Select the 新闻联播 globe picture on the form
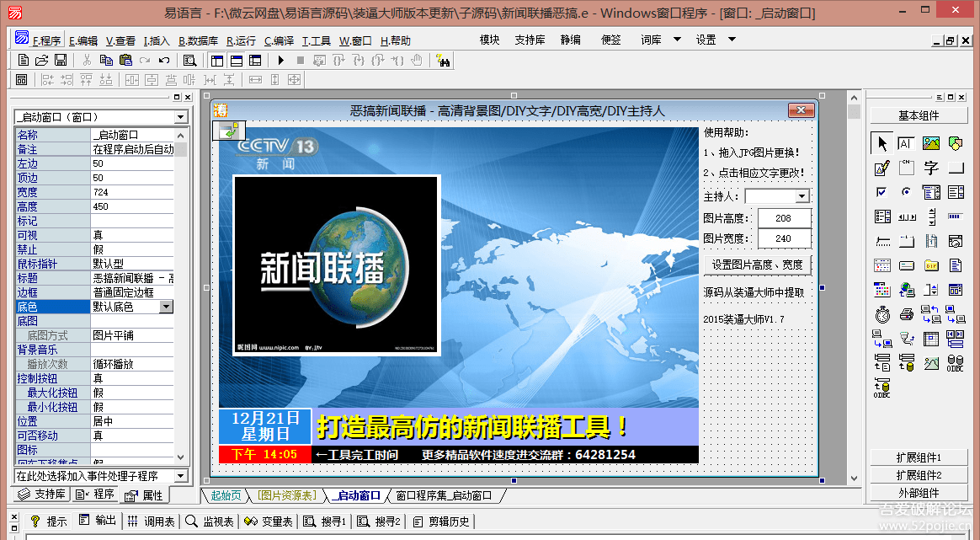 [x=337, y=265]
